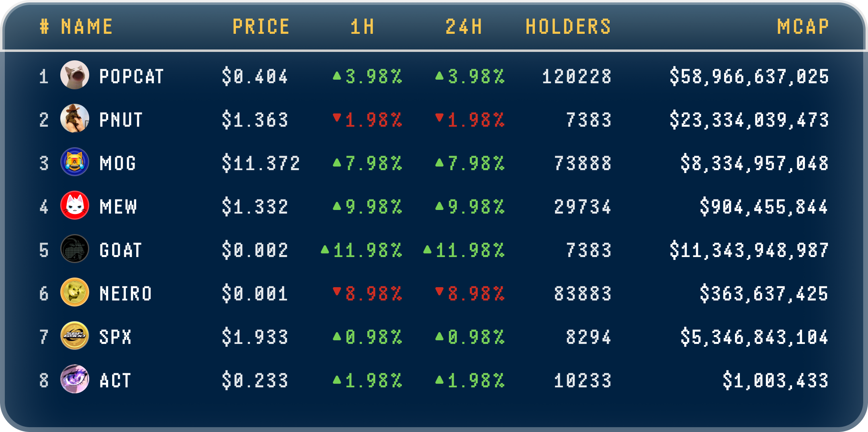The width and height of the screenshot is (868, 432).
Task: Sort by HOLDERS column header
Action: (568, 27)
